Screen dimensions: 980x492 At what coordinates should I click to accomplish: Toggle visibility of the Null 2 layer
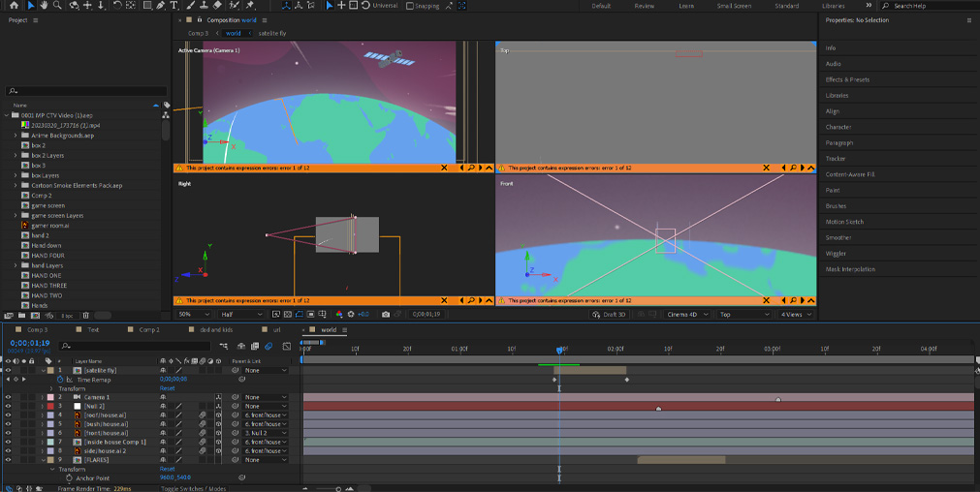(x=8, y=406)
